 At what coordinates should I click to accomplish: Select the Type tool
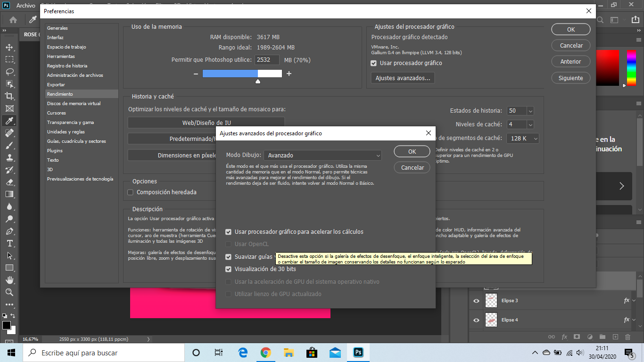pyautogui.click(x=9, y=243)
